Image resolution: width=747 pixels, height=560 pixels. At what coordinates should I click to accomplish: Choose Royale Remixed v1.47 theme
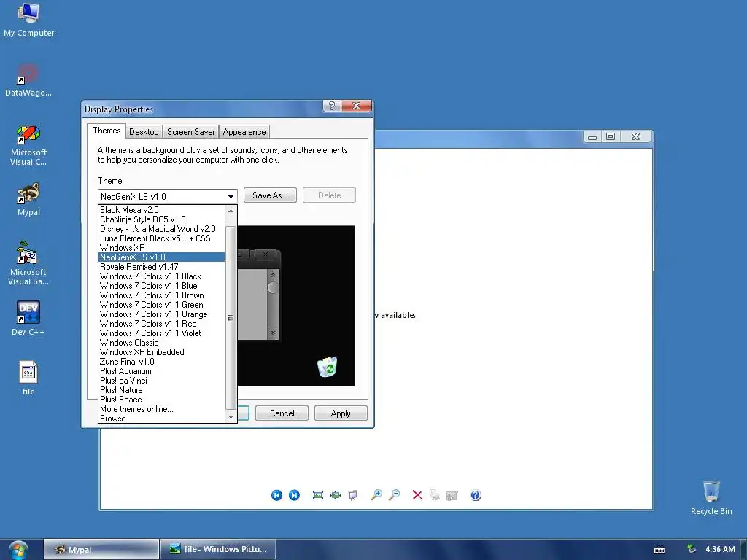tap(161, 267)
